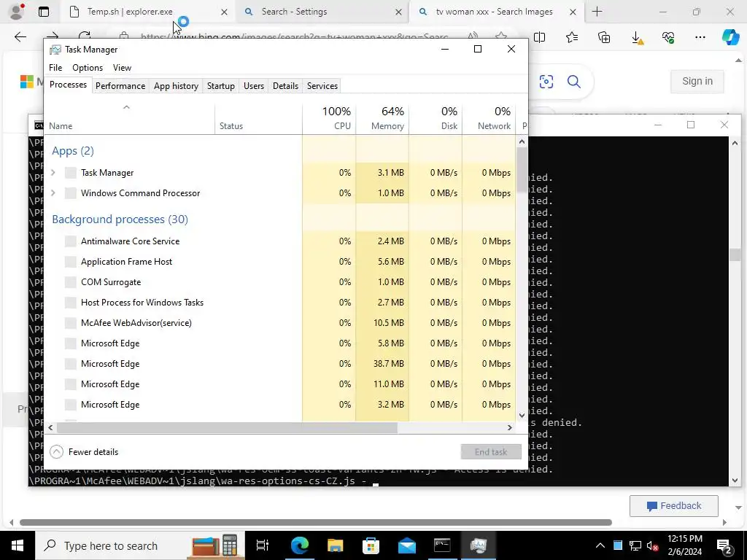
Task: Sort by the Network column header
Action: tap(489, 118)
